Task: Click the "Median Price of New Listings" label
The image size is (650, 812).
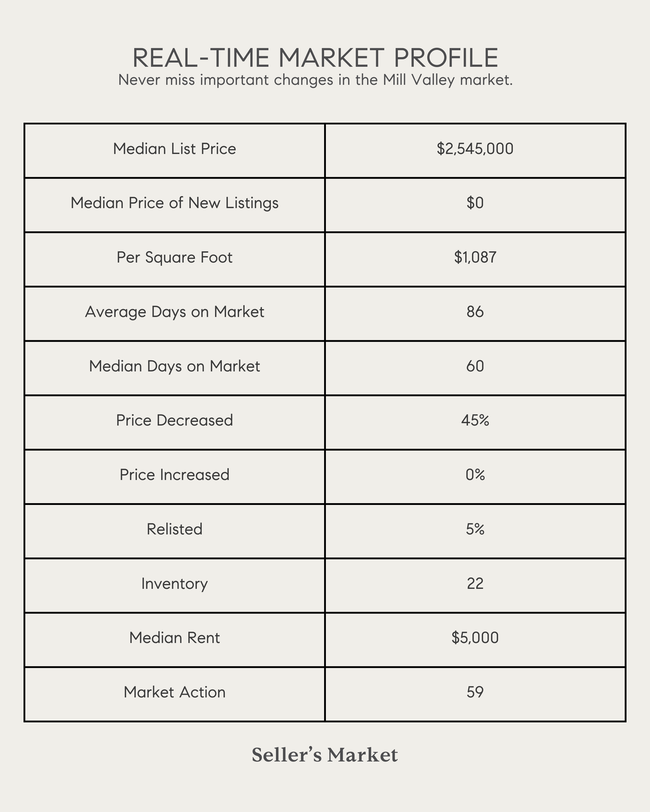Action: coord(175,203)
